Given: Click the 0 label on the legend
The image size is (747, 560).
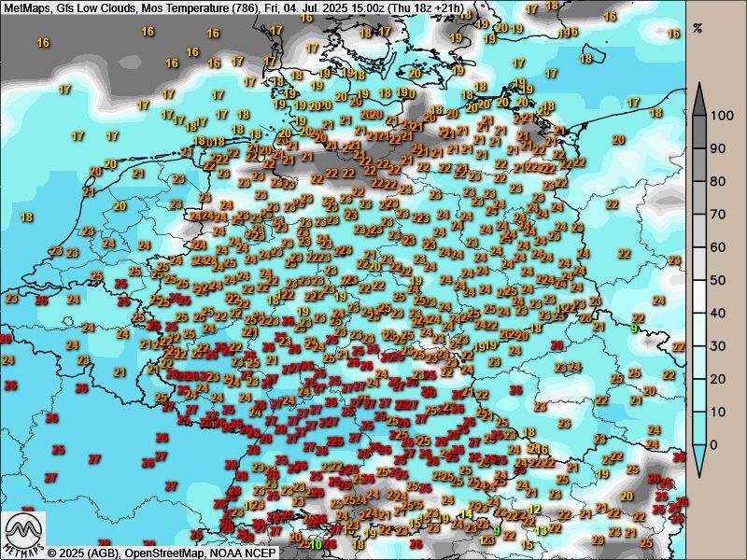Looking at the screenshot, I should pyautogui.click(x=715, y=444).
